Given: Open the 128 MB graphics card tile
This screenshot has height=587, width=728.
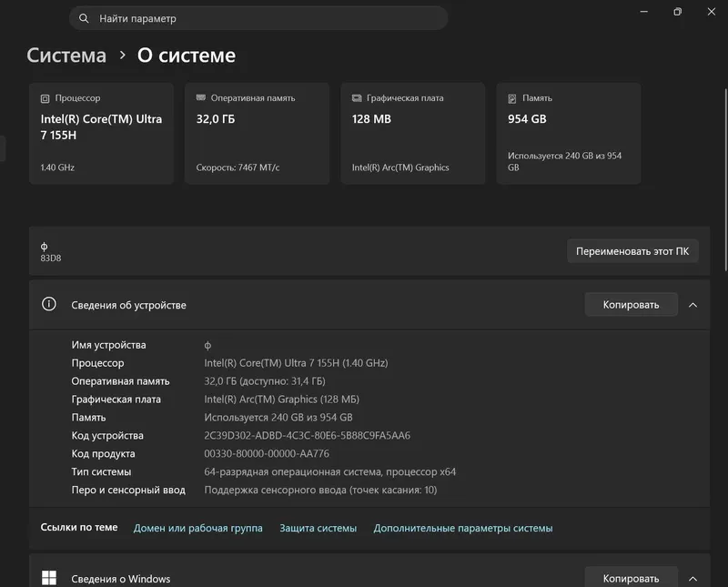Looking at the screenshot, I should (413, 134).
